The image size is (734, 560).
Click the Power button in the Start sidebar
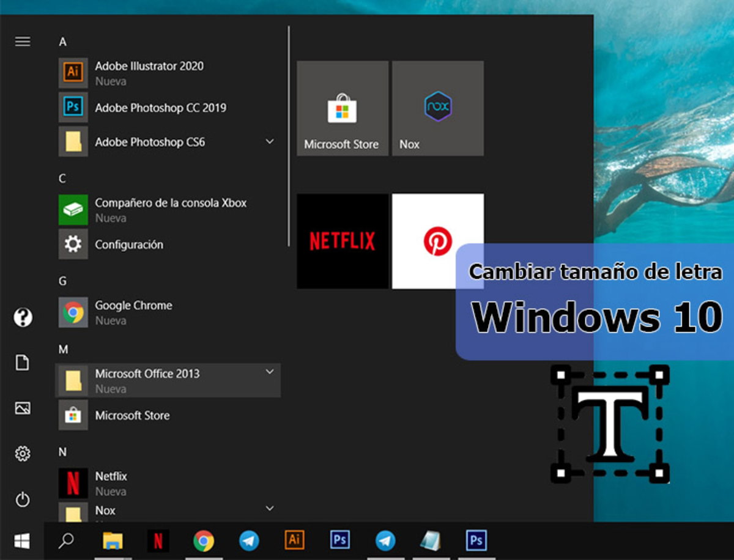[23, 499]
